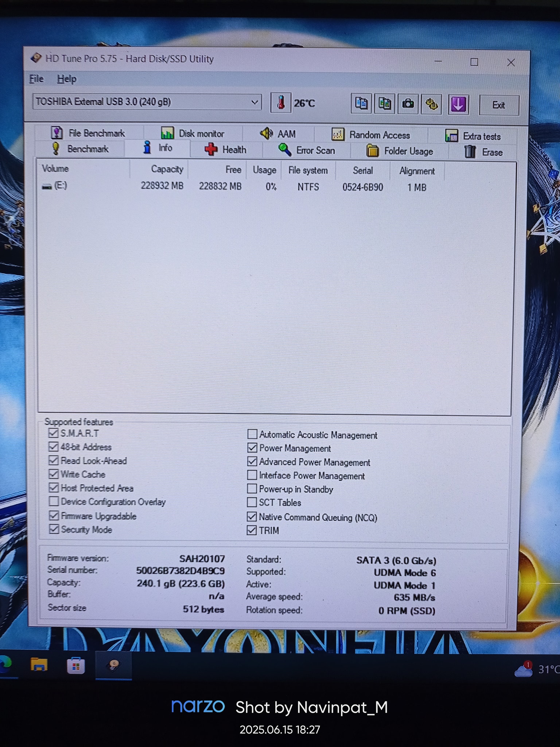The height and width of the screenshot is (747, 560).
Task: Click the Serial column header
Action: [363, 171]
